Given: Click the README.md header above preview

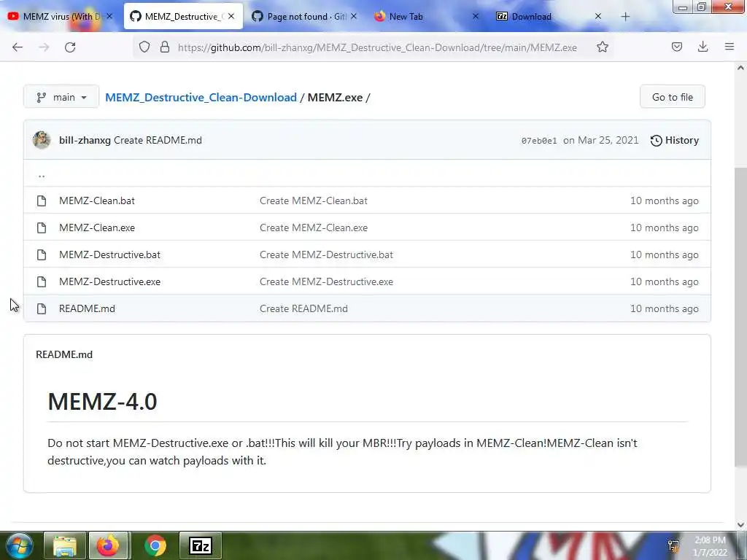Looking at the screenshot, I should pyautogui.click(x=64, y=354).
